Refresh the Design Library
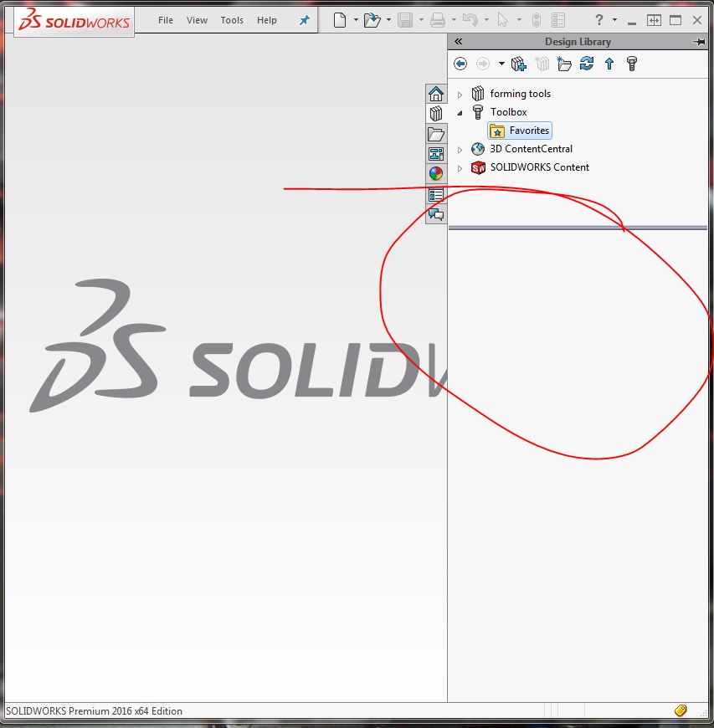 click(x=587, y=63)
